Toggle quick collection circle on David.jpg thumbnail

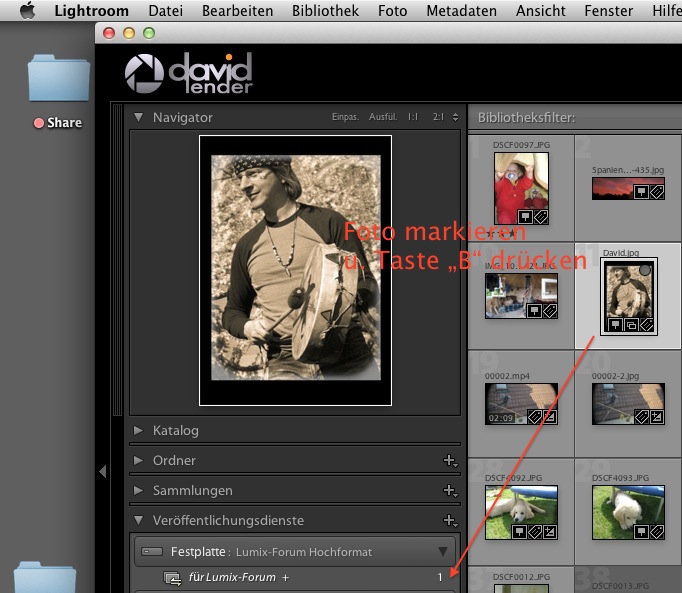(x=646, y=268)
